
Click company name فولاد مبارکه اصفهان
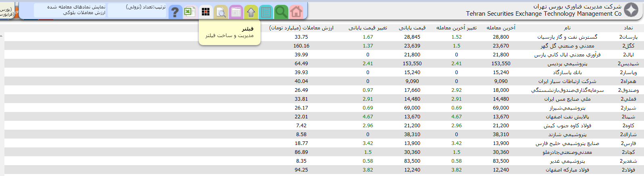coord(567,170)
